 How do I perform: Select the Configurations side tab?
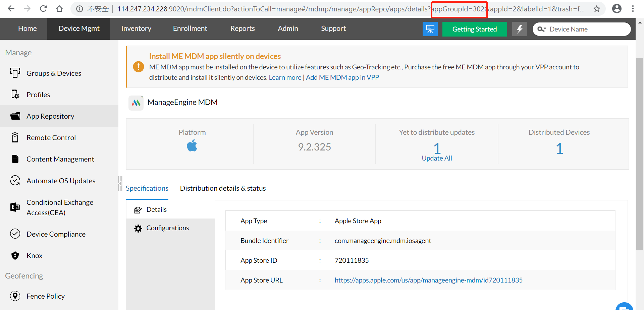[170, 228]
